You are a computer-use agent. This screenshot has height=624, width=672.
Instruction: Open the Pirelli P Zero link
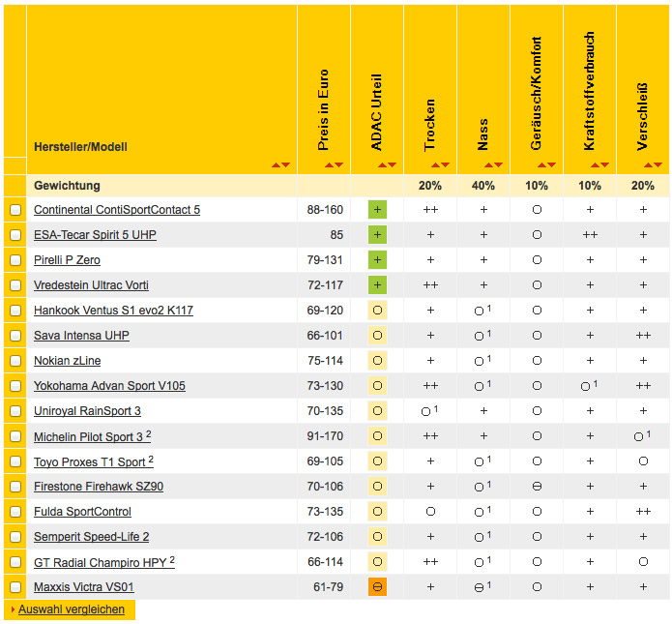click(68, 260)
